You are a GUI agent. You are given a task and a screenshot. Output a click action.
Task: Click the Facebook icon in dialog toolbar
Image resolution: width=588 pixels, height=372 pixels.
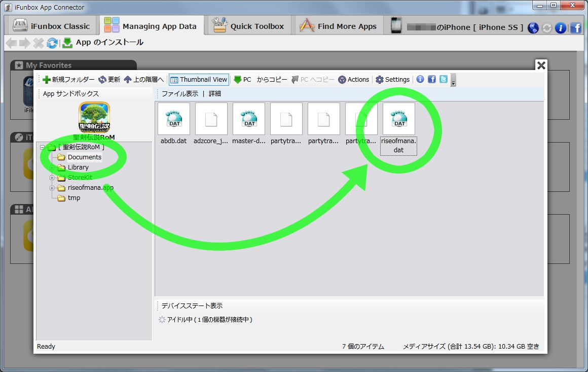tap(432, 79)
